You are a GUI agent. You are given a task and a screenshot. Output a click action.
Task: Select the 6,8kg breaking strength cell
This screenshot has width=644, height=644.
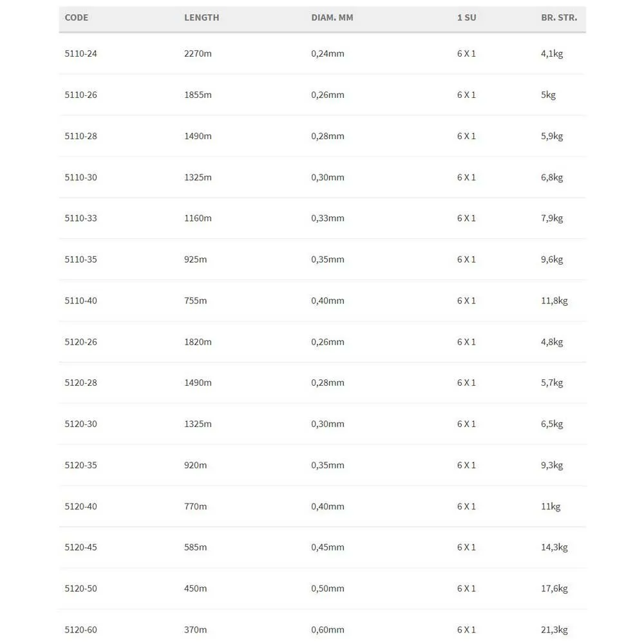pyautogui.click(x=552, y=177)
